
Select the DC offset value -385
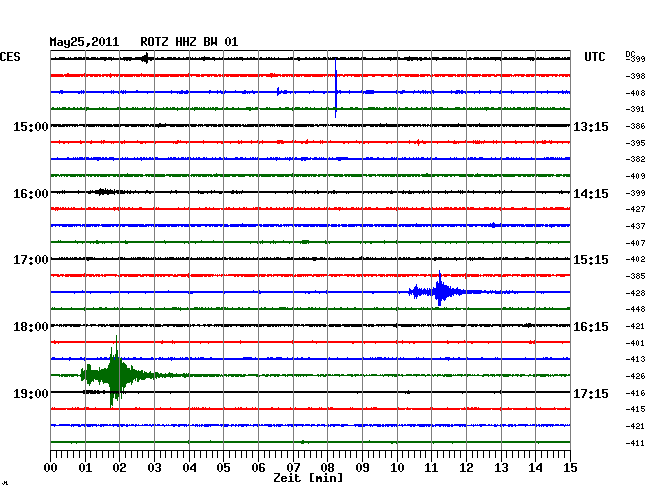635,276
